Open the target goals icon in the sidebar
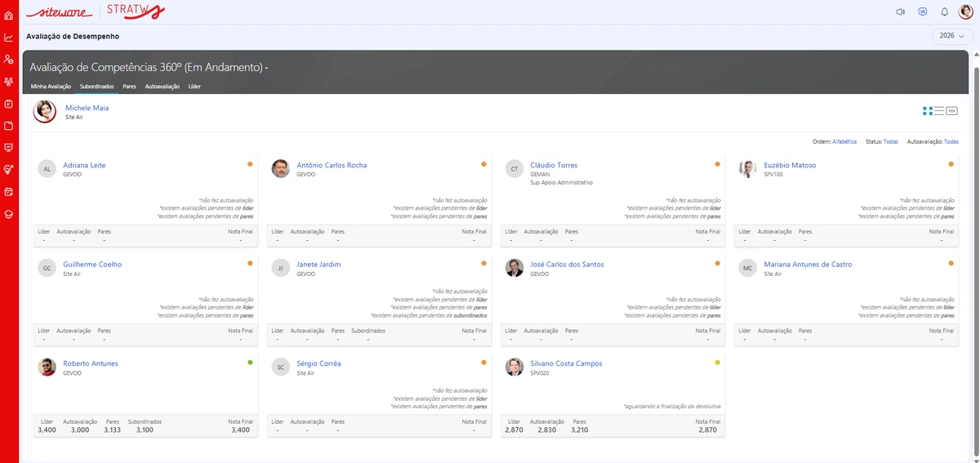This screenshot has width=980, height=463. (x=9, y=170)
